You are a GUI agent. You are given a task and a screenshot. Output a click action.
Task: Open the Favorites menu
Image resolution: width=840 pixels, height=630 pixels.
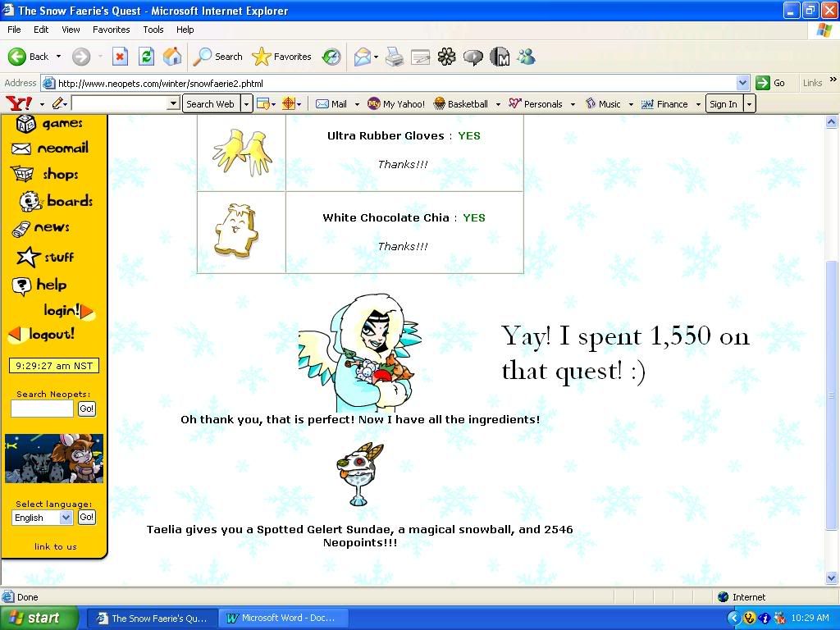[x=111, y=30]
